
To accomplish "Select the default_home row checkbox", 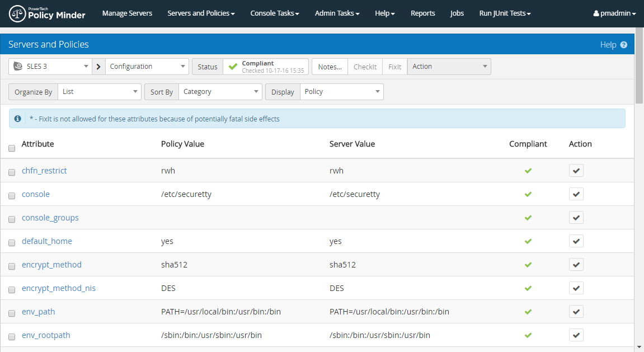I will click(x=12, y=243).
